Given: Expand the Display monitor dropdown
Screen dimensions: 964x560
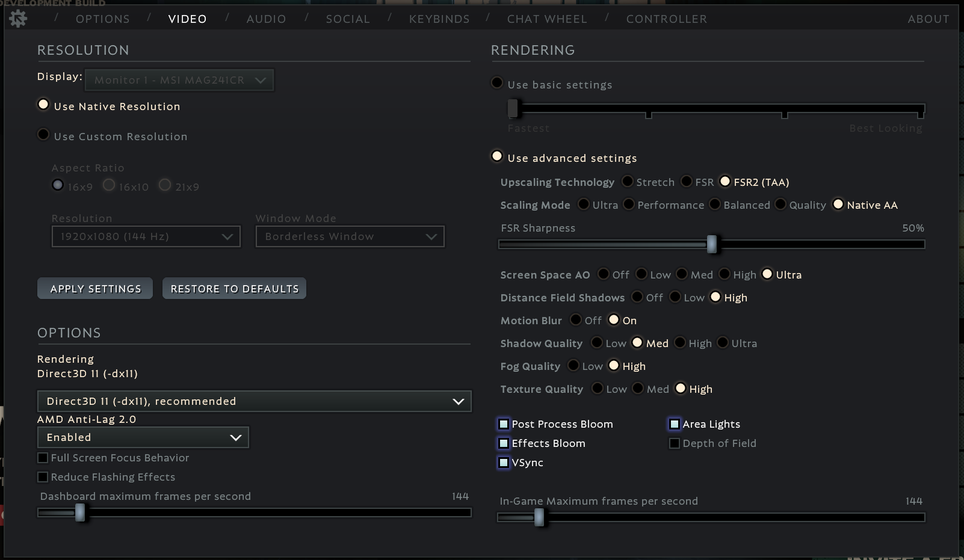Looking at the screenshot, I should 179,80.
